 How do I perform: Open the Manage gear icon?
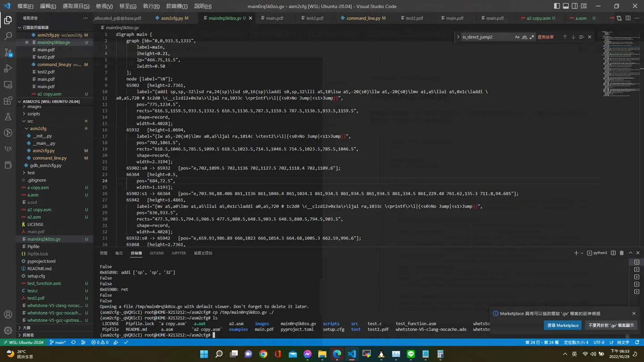point(8,330)
